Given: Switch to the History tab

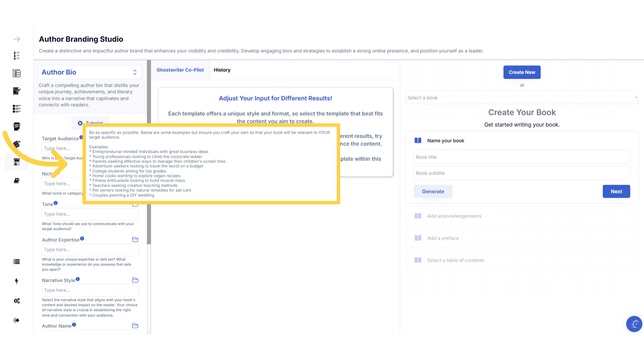Looking at the screenshot, I should point(222,70).
